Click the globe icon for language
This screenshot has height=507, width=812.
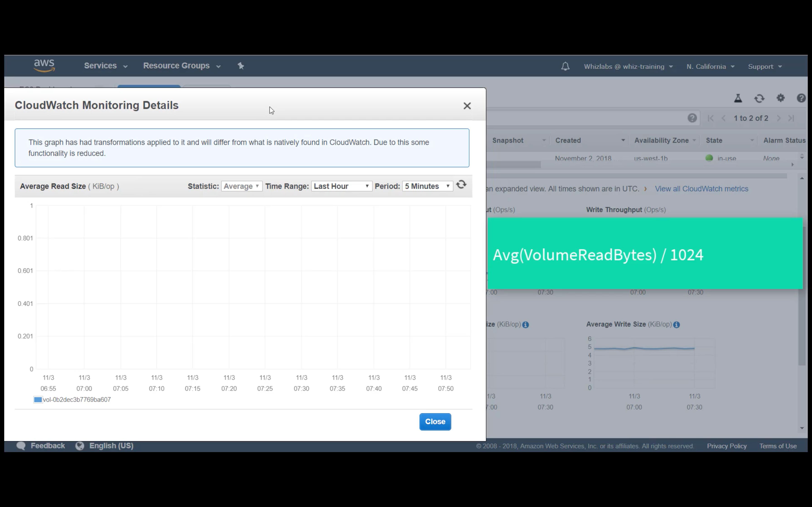pos(80,446)
